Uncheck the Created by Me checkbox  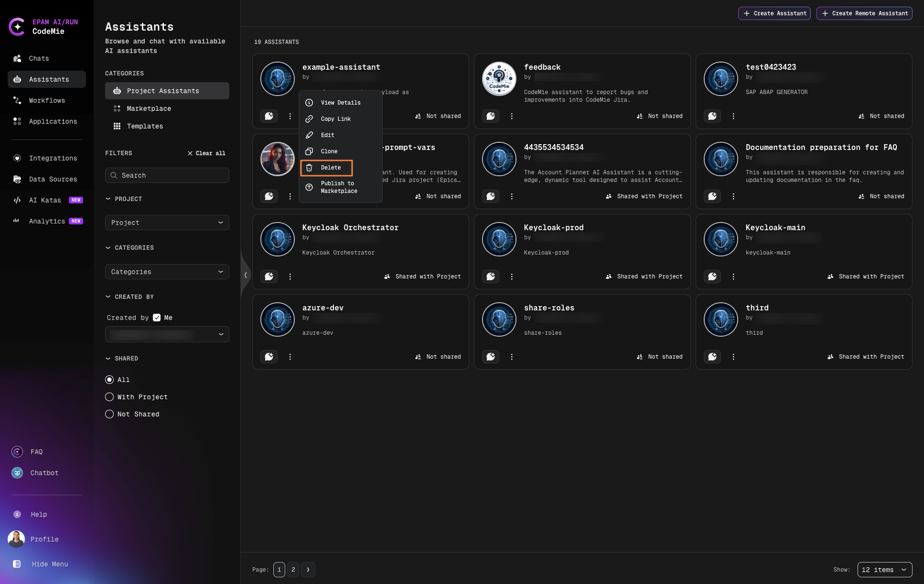point(157,317)
